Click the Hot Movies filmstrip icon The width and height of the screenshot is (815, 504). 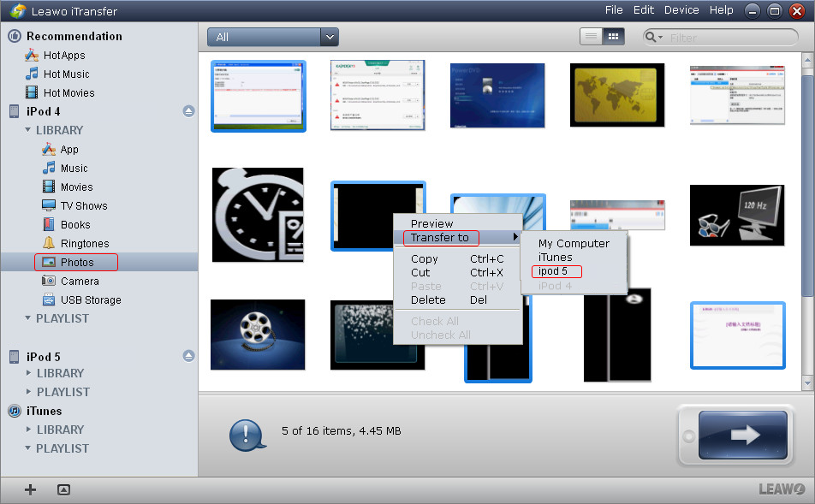(x=32, y=92)
